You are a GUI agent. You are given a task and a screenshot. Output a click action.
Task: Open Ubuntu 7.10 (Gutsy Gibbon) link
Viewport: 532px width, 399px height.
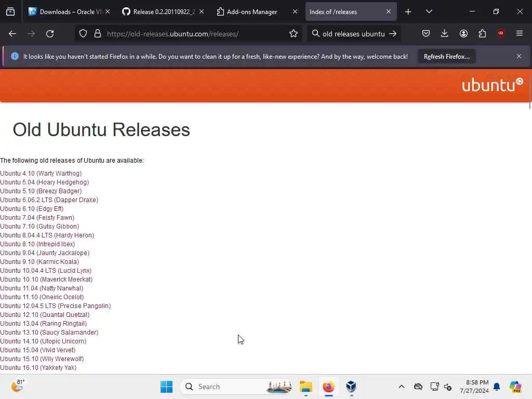click(39, 227)
